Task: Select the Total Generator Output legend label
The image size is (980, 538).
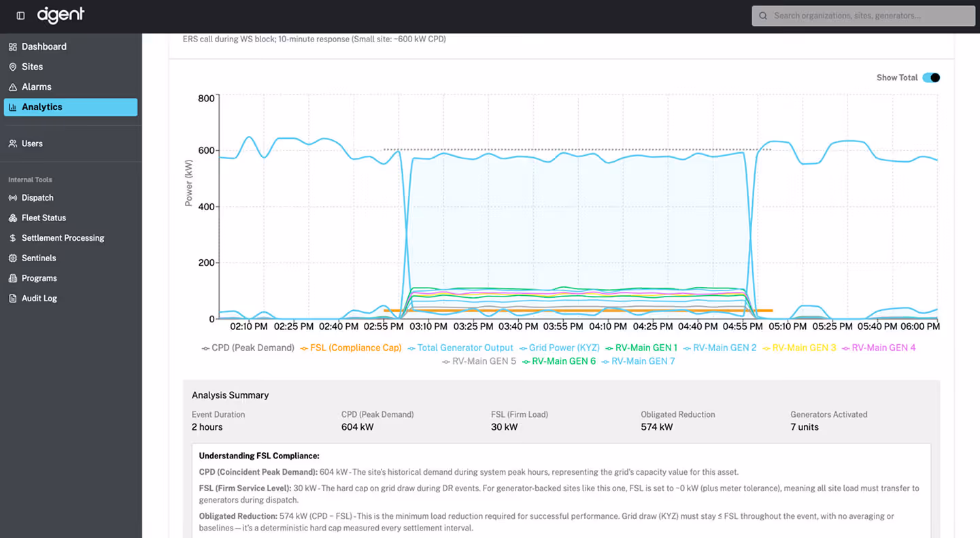Action: 465,348
